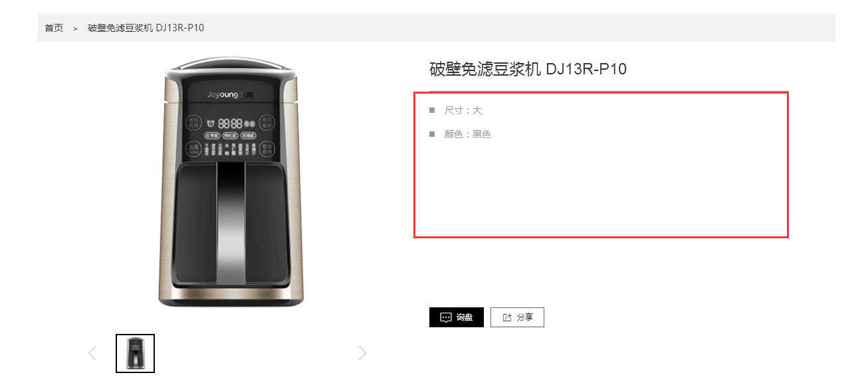Show the previous product image with left arrow
868x387 pixels.
92,353
